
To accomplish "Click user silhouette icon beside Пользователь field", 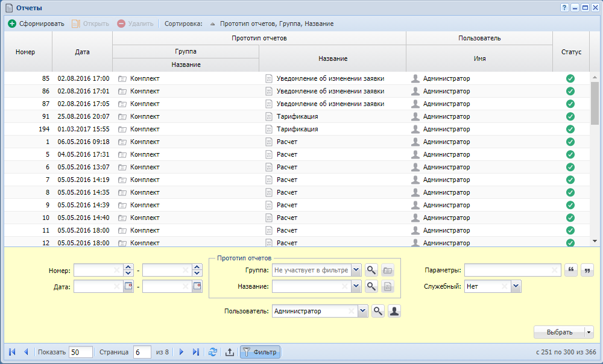I will point(394,311).
